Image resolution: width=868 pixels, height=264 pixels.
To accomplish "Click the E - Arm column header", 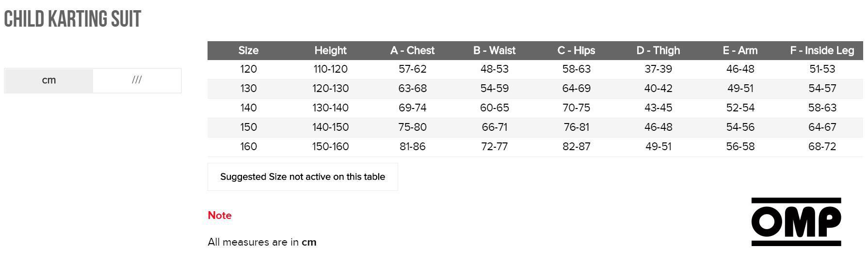I will click(x=740, y=50).
